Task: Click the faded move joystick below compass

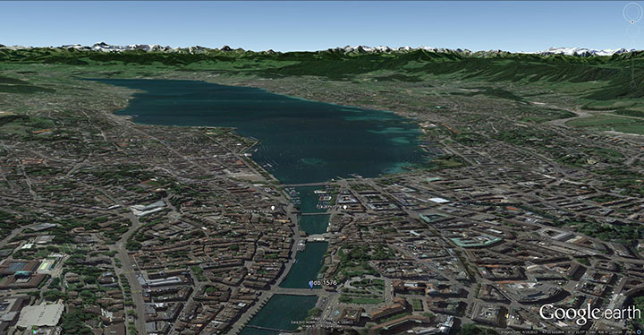Action: (x=633, y=30)
